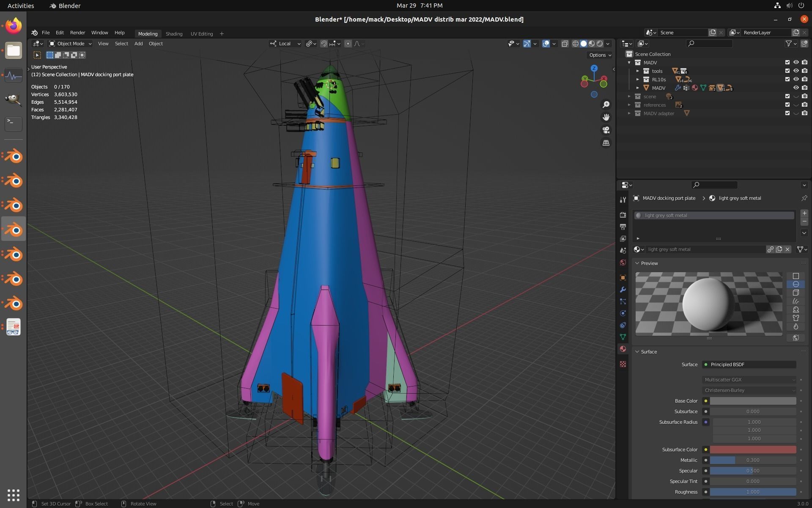812x508 pixels.
Task: Expand the RL10s collection tree
Action: click(x=638, y=80)
